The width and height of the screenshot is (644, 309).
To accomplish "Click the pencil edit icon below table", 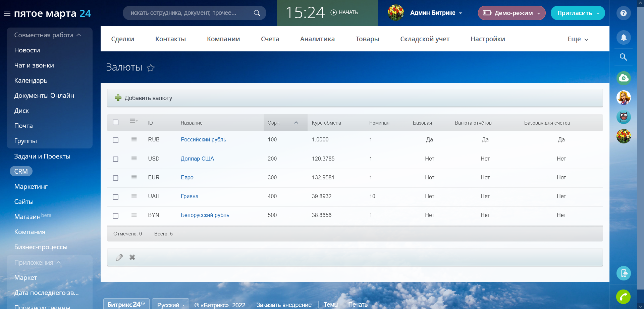I will (x=119, y=257).
